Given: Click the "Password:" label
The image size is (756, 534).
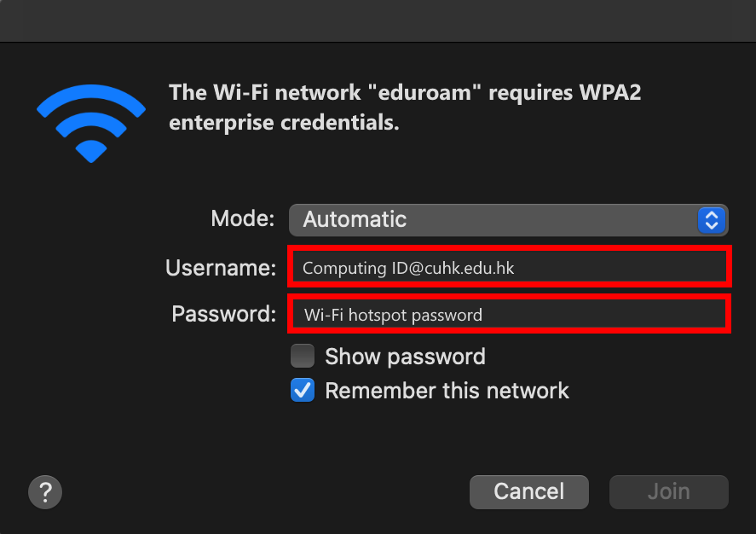Looking at the screenshot, I should pyautogui.click(x=223, y=314).
